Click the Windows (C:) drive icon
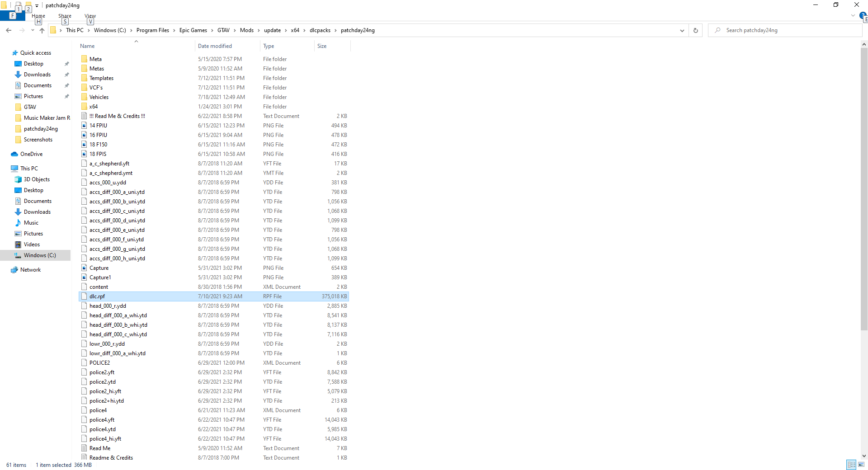 (x=18, y=255)
